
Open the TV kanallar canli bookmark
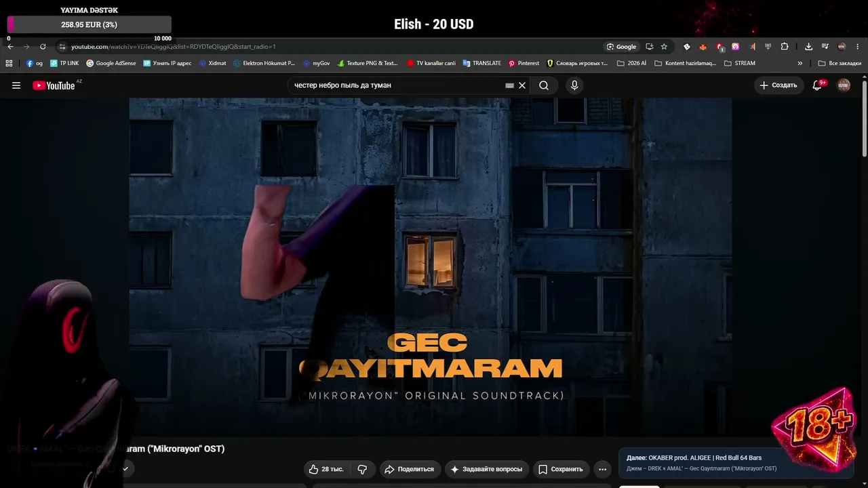(431, 63)
